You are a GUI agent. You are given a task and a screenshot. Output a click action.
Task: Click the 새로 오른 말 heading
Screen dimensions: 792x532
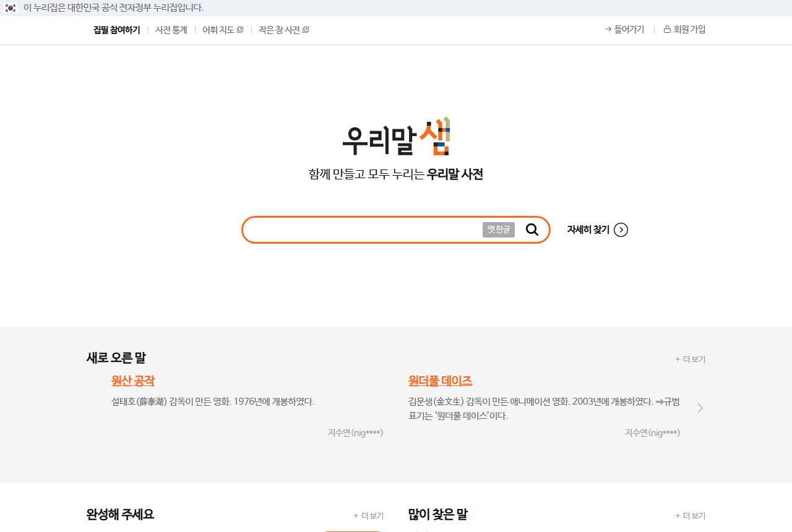pos(116,358)
